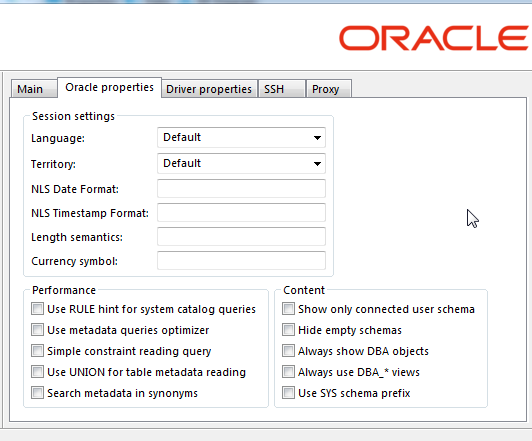The width and height of the screenshot is (532, 441).
Task: Open the Driver properties tab
Action: point(209,89)
